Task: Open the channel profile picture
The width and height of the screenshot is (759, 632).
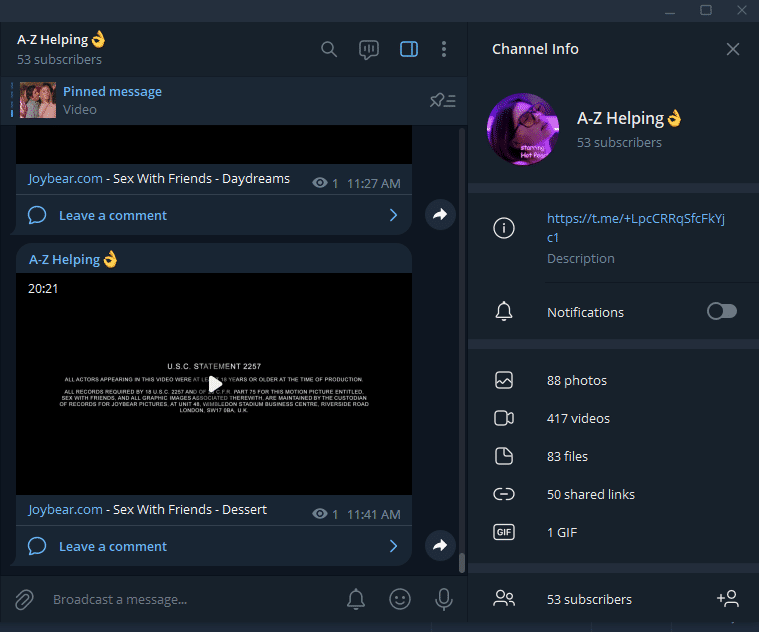Action: [x=523, y=129]
